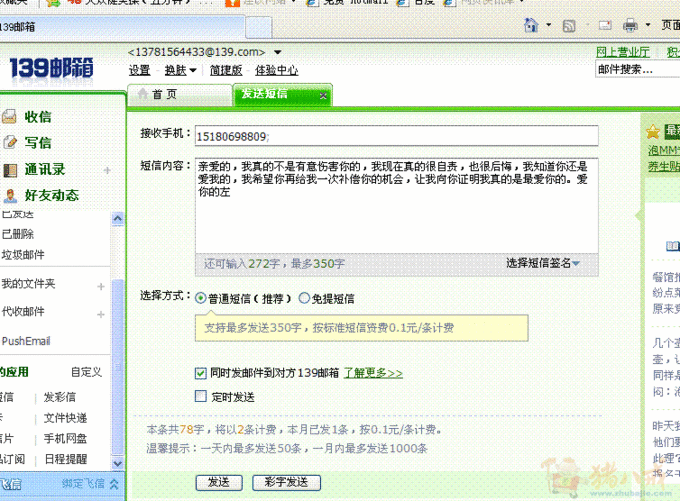Click the 139邮箱 logo

51,68
